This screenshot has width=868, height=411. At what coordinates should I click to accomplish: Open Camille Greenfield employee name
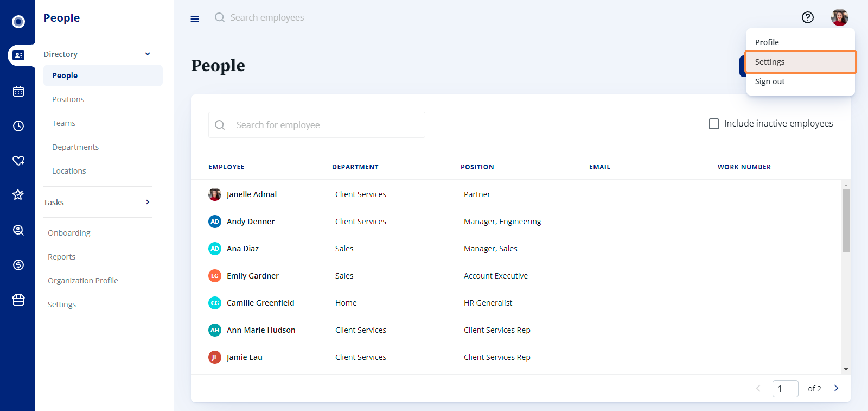[x=260, y=303]
